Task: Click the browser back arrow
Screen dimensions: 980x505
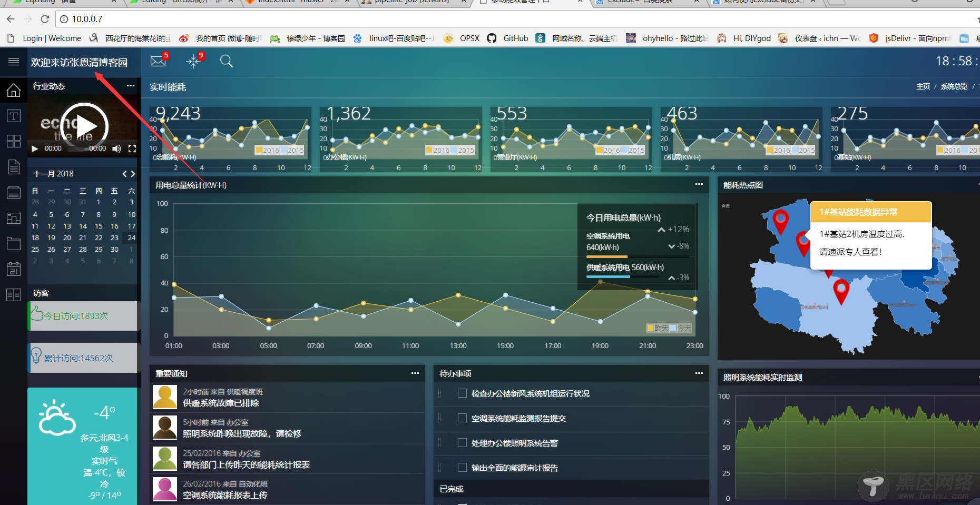Action: click(x=11, y=19)
